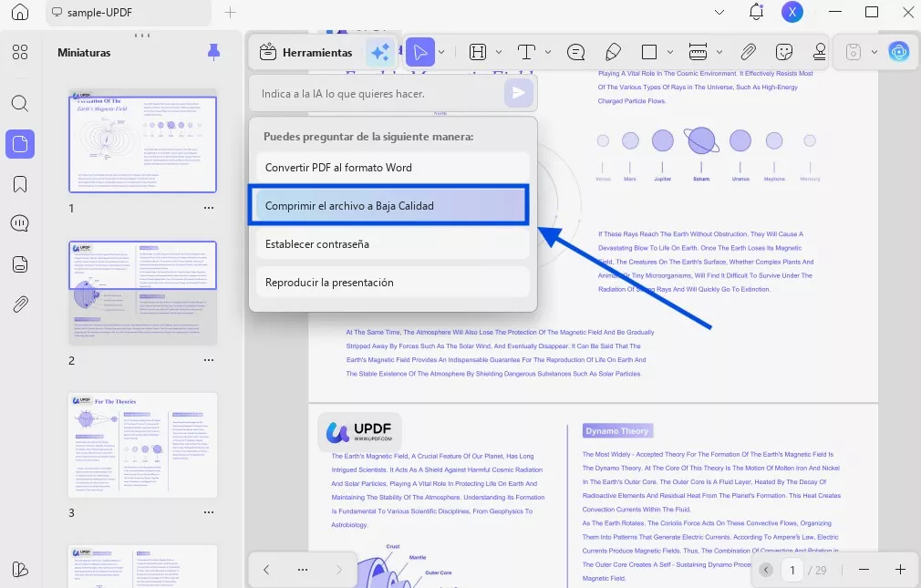Screen dimensions: 921x588
Task: Open user account avatar X
Action: [792, 12]
